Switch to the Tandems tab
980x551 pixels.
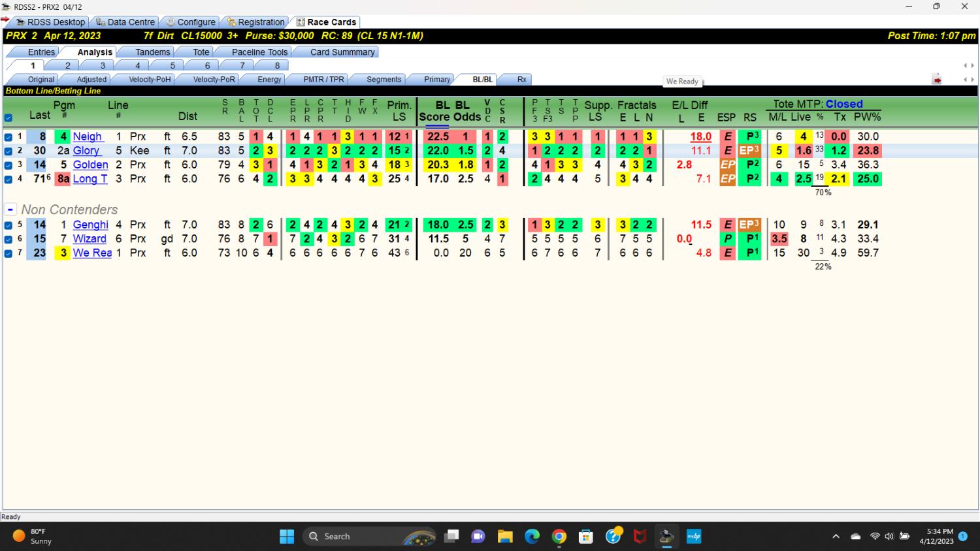tap(152, 52)
